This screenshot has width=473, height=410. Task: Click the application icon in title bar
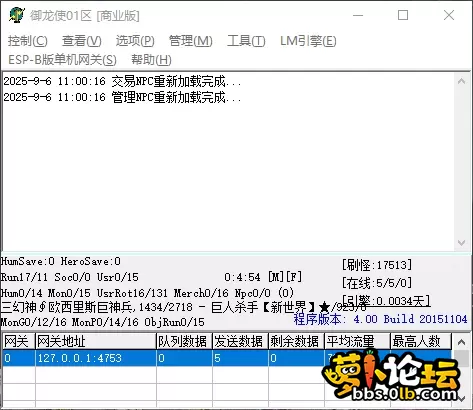pos(17,15)
